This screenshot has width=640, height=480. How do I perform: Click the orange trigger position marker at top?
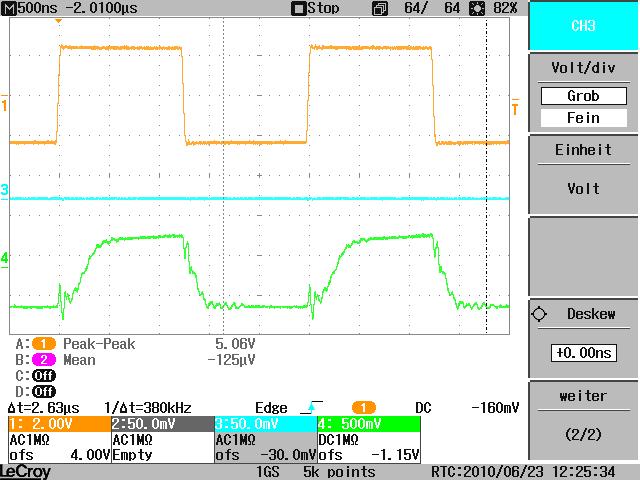pyautogui.click(x=58, y=20)
